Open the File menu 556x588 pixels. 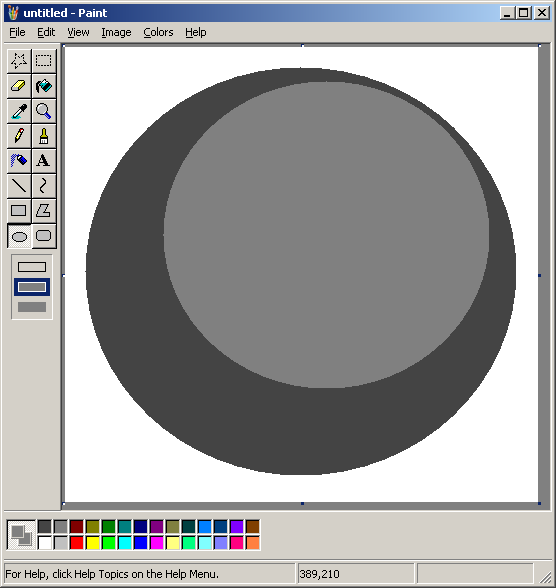tap(17, 32)
